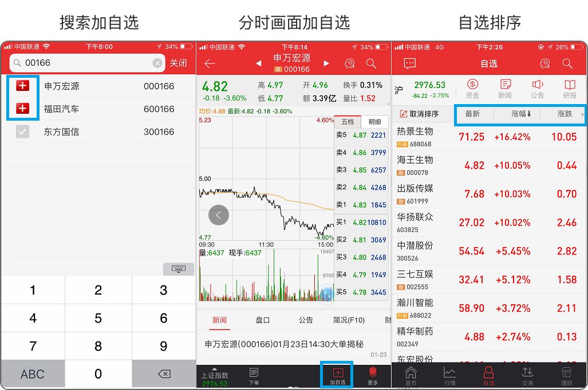
Task: Go to the 首页 home tab
Action: pyautogui.click(x=411, y=376)
